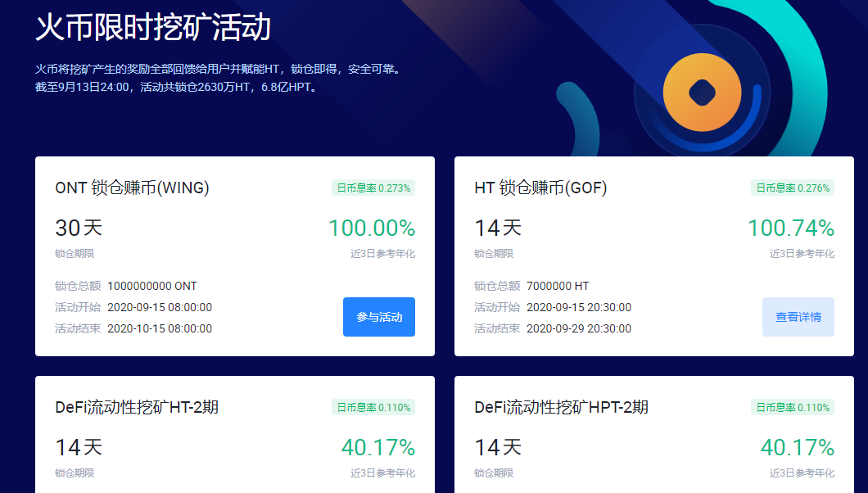This screenshot has height=493, width=868.
Task: Click 14天 lock period on HPT-2期 card
Action: [498, 448]
